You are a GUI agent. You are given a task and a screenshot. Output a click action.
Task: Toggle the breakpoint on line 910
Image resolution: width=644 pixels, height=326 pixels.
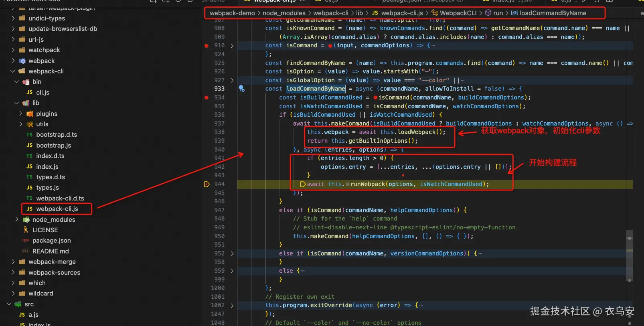click(x=207, y=46)
